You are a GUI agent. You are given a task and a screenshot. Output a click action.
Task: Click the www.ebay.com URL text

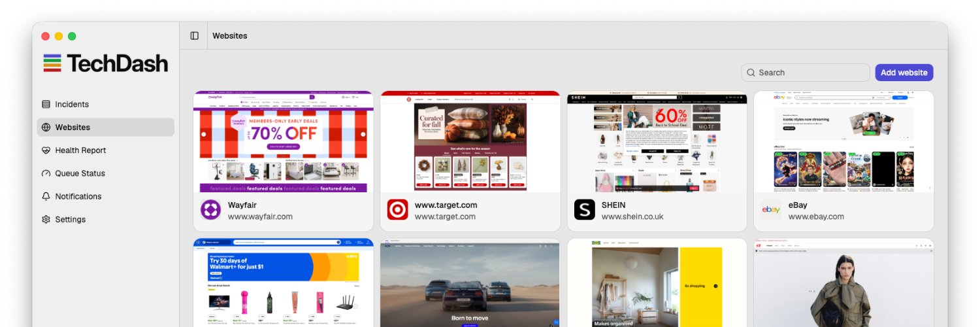click(x=816, y=216)
